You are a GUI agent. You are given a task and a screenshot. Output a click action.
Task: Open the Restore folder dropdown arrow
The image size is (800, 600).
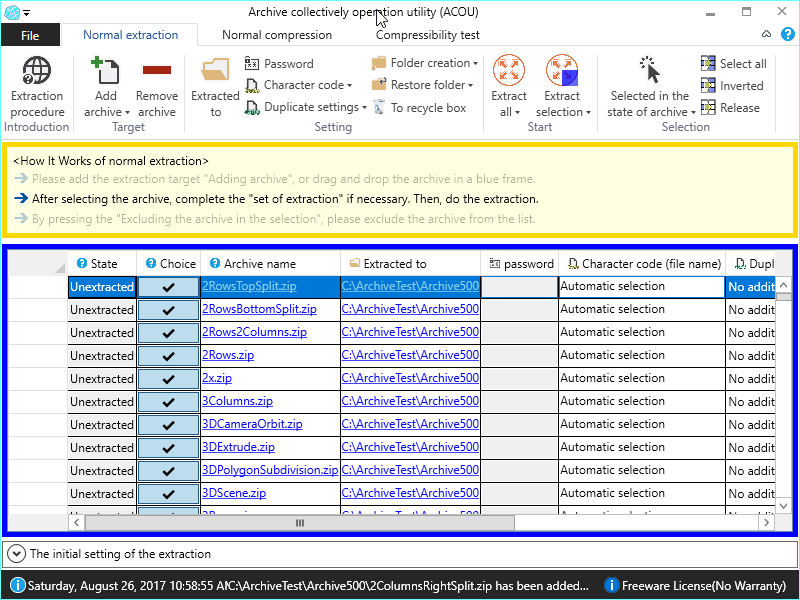[470, 86]
